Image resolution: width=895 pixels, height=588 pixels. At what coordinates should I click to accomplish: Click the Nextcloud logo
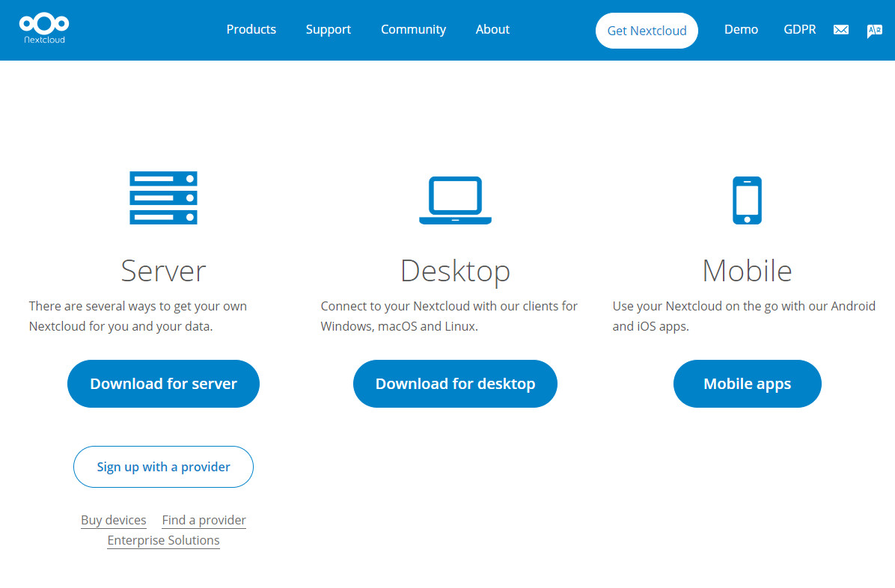coord(44,28)
